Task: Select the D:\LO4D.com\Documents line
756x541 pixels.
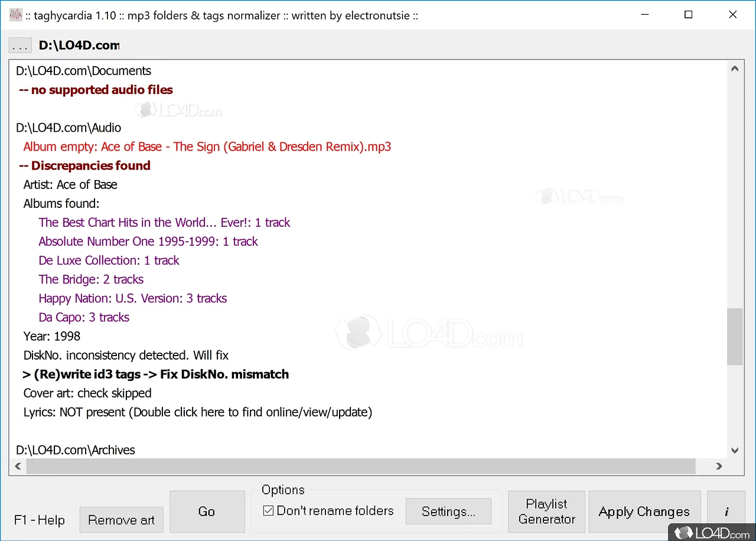Action: click(x=84, y=71)
